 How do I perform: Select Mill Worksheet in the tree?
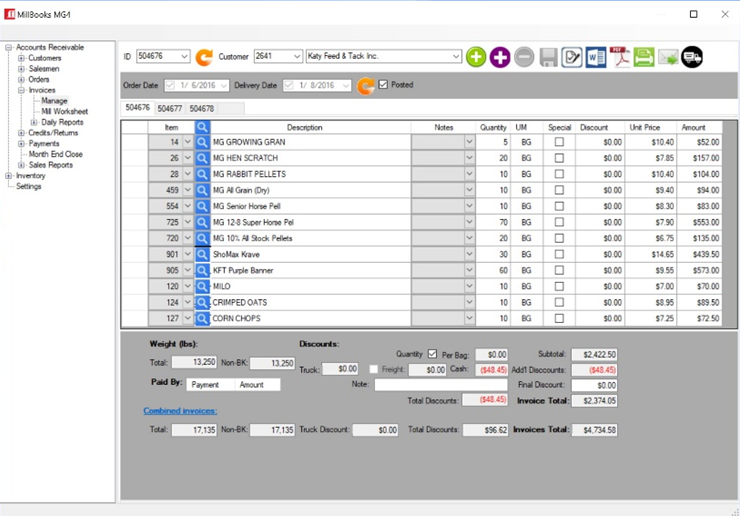pos(65,111)
